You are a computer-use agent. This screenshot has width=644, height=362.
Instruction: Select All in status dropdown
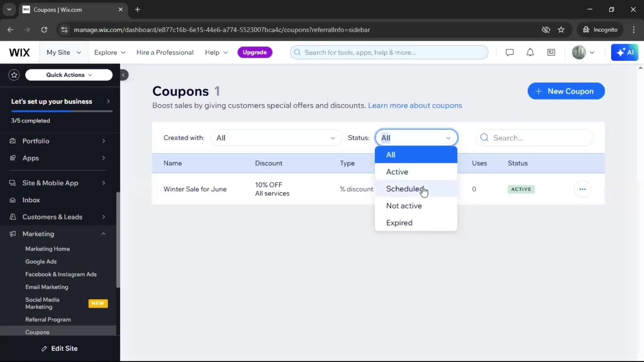coord(416,155)
